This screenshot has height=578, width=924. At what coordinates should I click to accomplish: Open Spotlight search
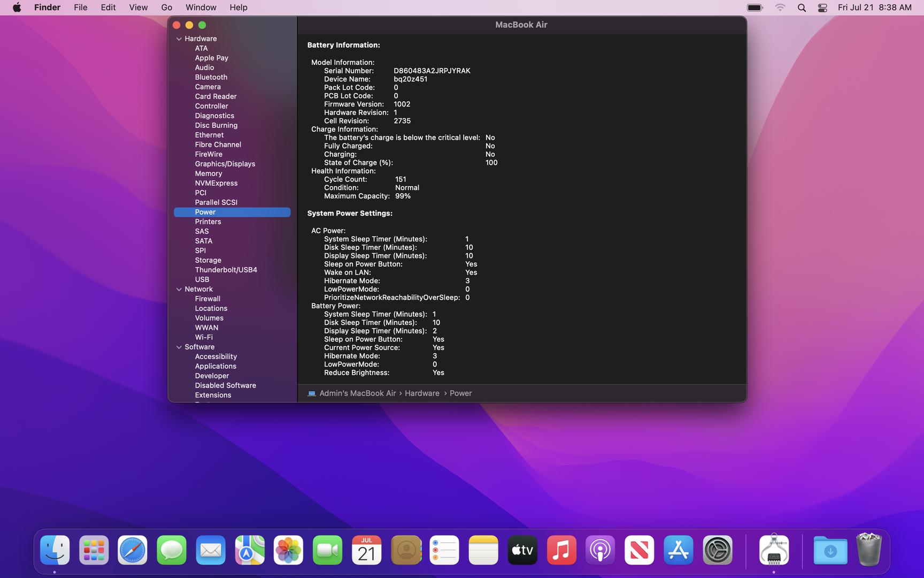(802, 7)
